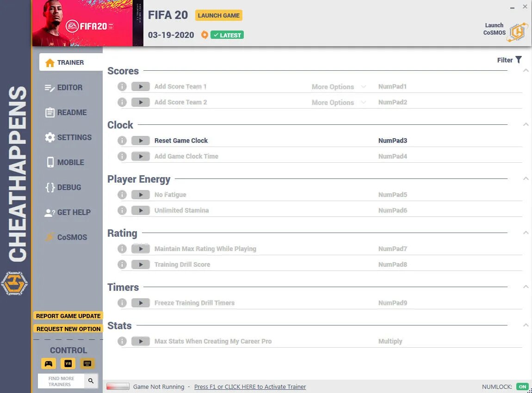Click the Cheat Happens hexagon logo in sidebar
The width and height of the screenshot is (532, 393).
tap(14, 283)
